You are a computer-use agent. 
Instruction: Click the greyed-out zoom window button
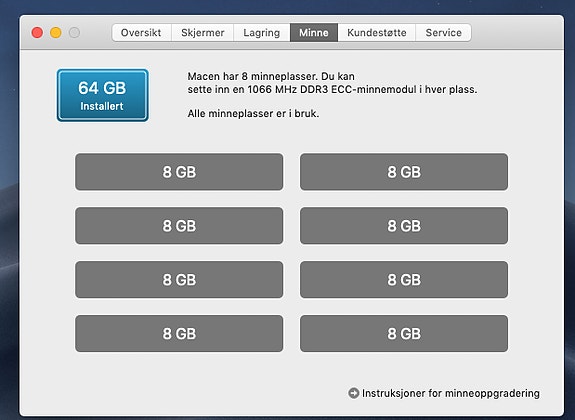point(74,33)
